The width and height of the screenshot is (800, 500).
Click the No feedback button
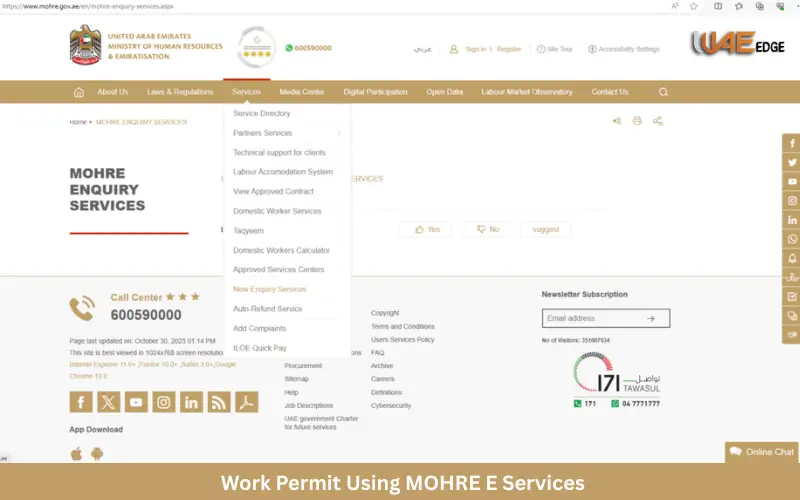[x=488, y=230]
